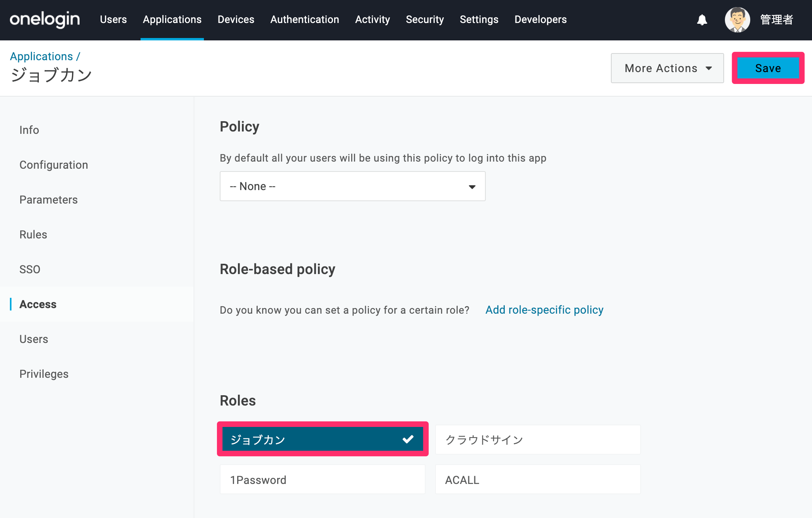Screen dimensions: 812x518
Task: Toggle the クラウドサイン role
Action: coord(538,440)
